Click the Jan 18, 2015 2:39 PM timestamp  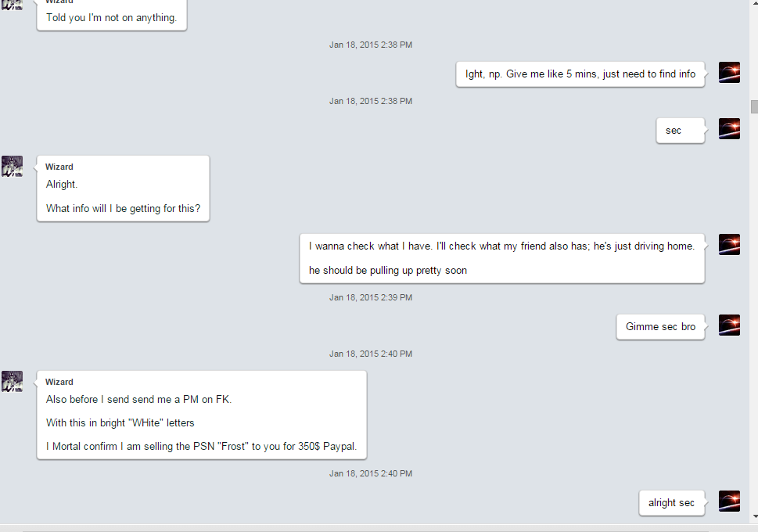coord(371,297)
